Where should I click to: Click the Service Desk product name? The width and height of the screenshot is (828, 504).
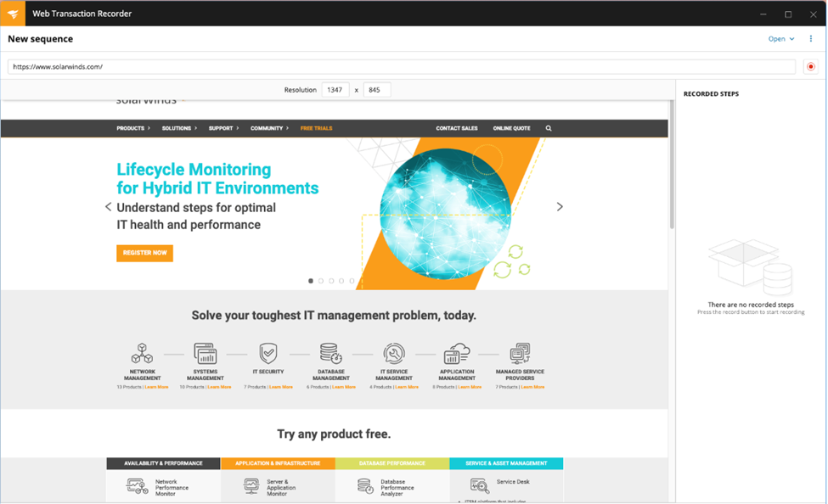pos(513,481)
